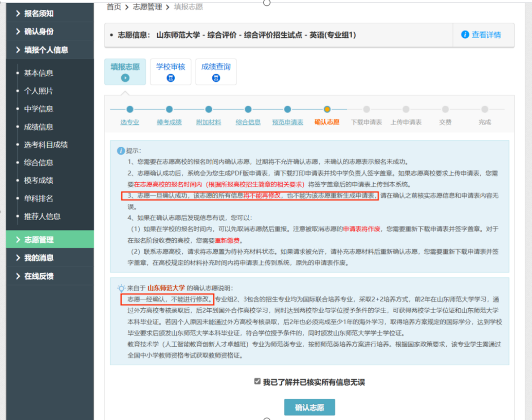Screen dimensions: 532x420
Task: Click the lightbulb icon by 山东师范大学 notice
Action: [121, 288]
